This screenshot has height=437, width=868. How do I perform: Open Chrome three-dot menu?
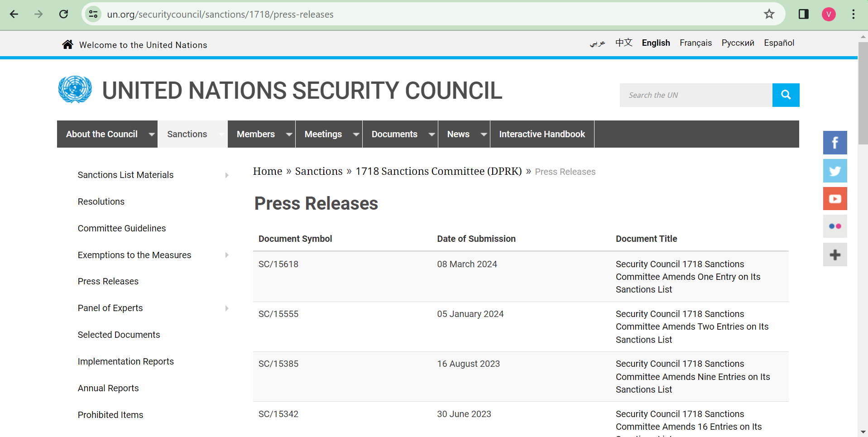(854, 14)
